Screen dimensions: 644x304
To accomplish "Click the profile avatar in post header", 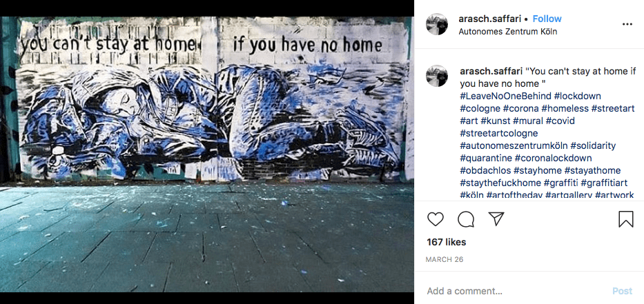I will click(x=437, y=24).
